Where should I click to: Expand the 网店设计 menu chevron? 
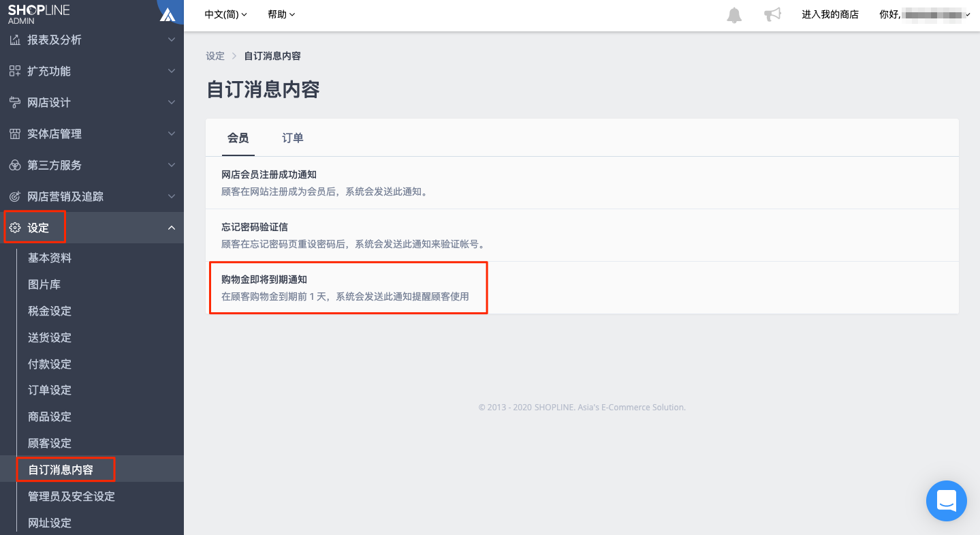click(x=172, y=103)
